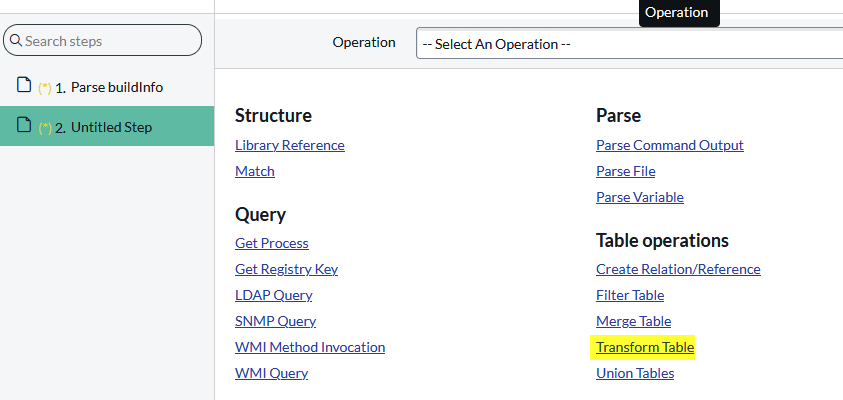This screenshot has width=843, height=400.
Task: Open the Select An Operation dropdown
Action: click(x=630, y=44)
